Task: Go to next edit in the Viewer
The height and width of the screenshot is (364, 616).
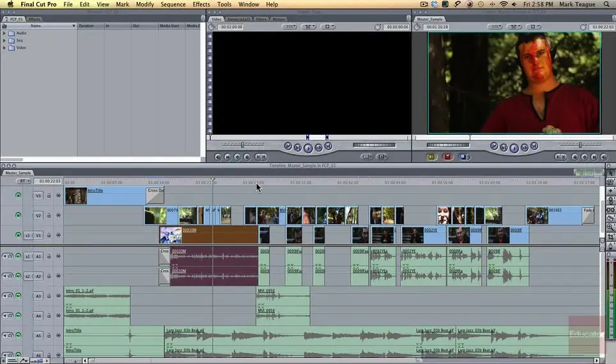Action: point(328,146)
